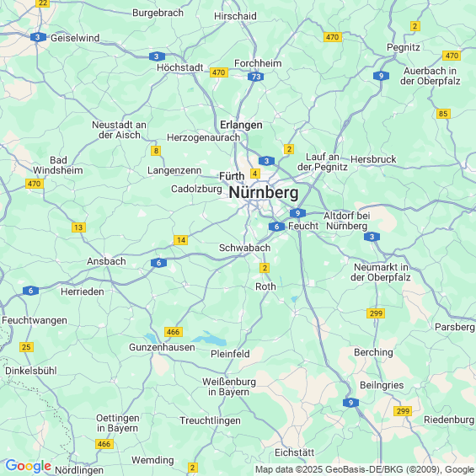The image size is (476, 476).
Task: Select the Nürnberg city label
Action: (264, 193)
